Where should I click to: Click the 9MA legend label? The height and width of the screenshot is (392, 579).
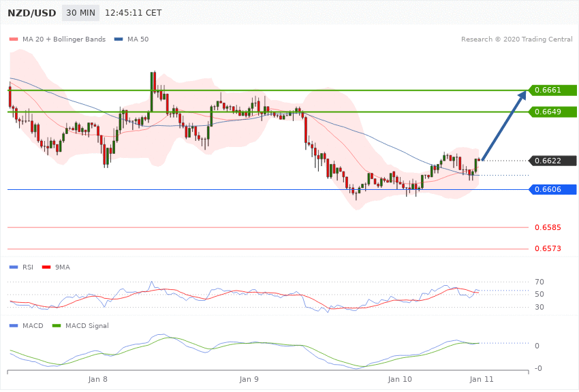pyautogui.click(x=63, y=267)
